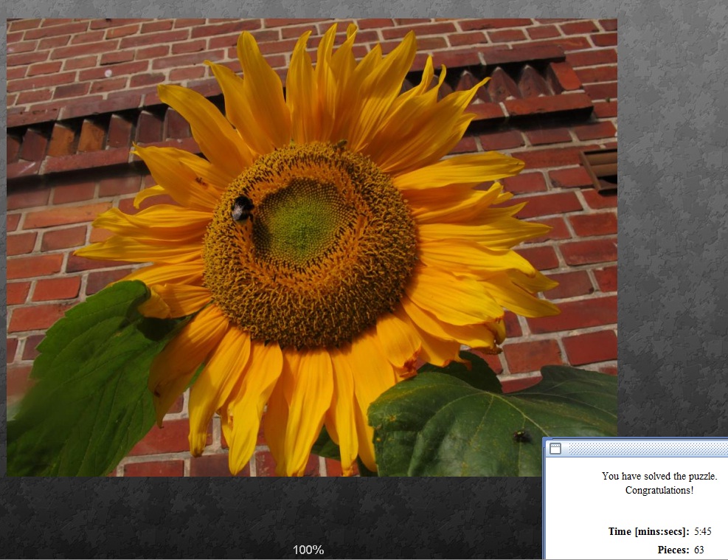Click the bumblebee on the sunflower
The width and height of the screenshot is (728, 560).
[x=242, y=209]
